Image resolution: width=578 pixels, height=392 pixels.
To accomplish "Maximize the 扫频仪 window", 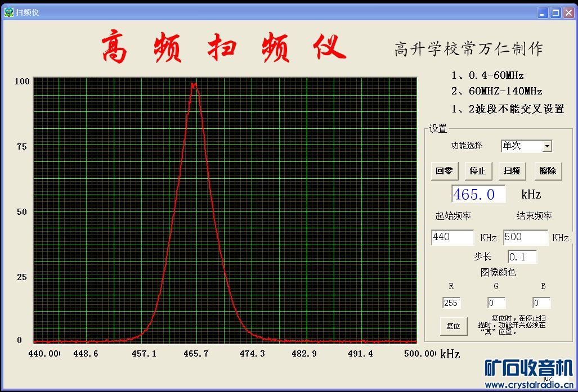I will (x=555, y=13).
